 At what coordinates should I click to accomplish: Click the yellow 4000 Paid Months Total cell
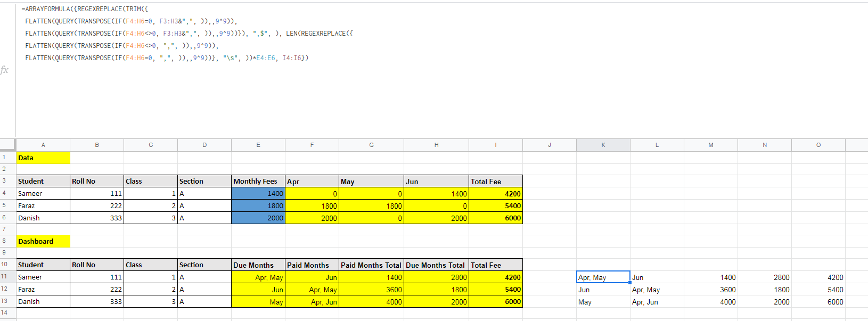point(372,302)
